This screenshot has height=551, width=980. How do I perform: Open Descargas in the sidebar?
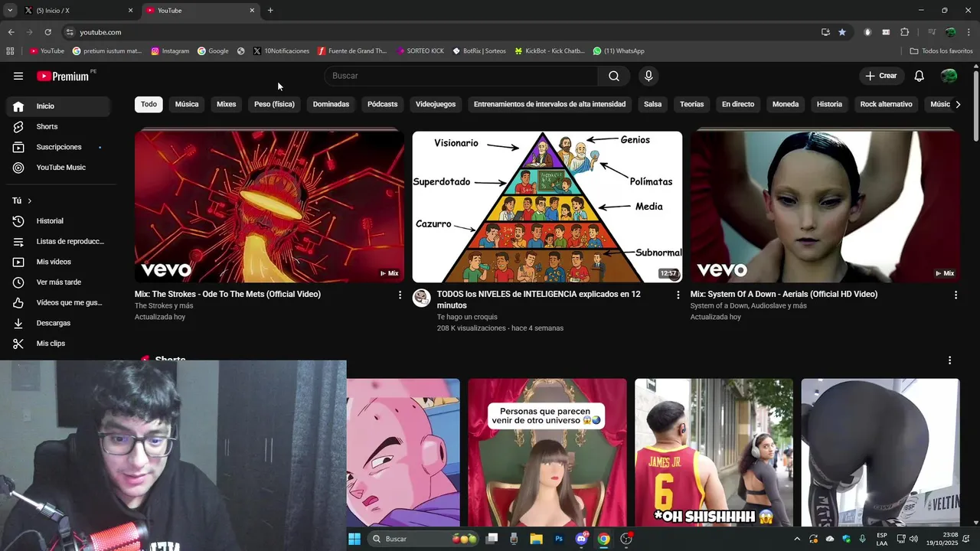point(58,323)
